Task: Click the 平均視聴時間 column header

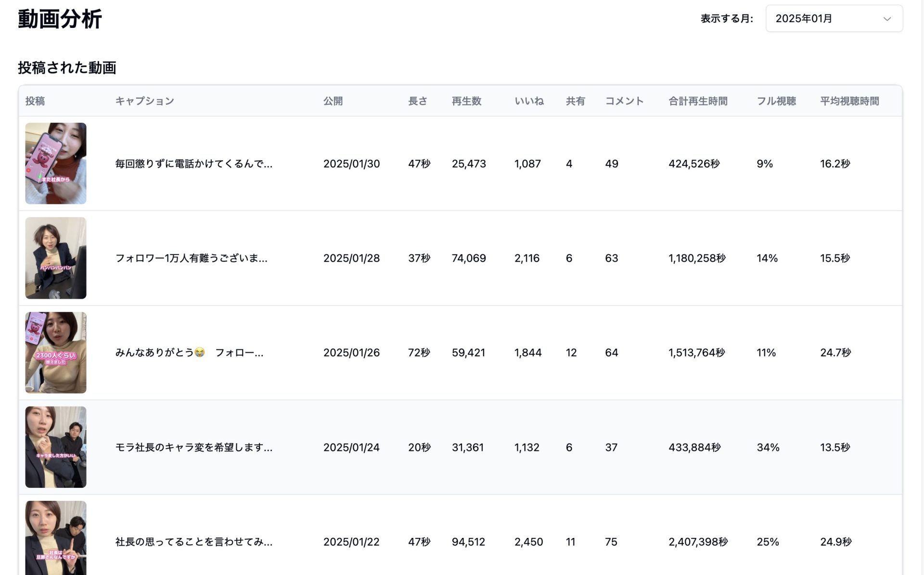Action: (849, 101)
